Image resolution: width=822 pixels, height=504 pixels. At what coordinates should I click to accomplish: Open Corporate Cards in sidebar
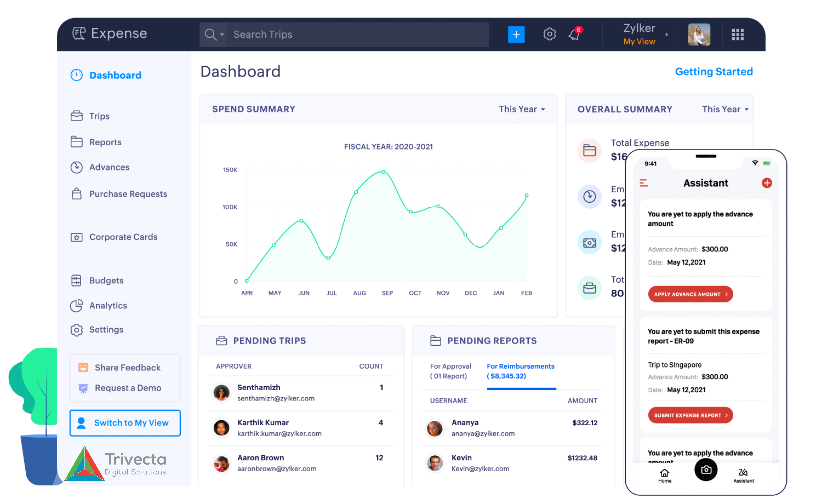123,237
